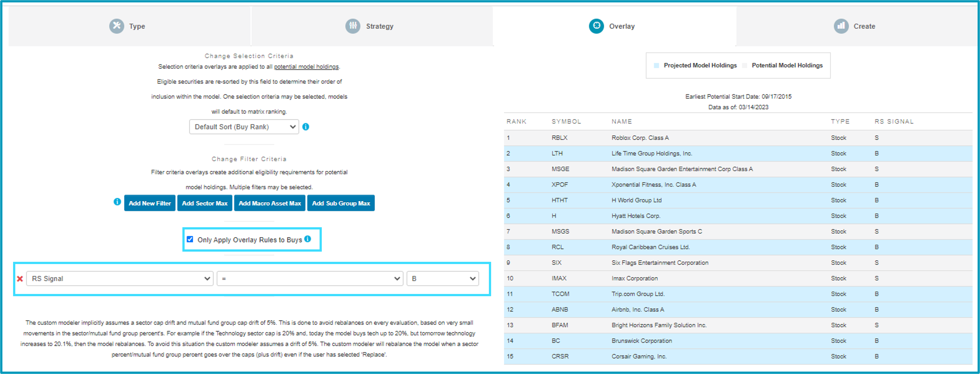This screenshot has width=980, height=374.
Task: Click Bright Horizons Family Solution Inc. name
Action: point(659,325)
